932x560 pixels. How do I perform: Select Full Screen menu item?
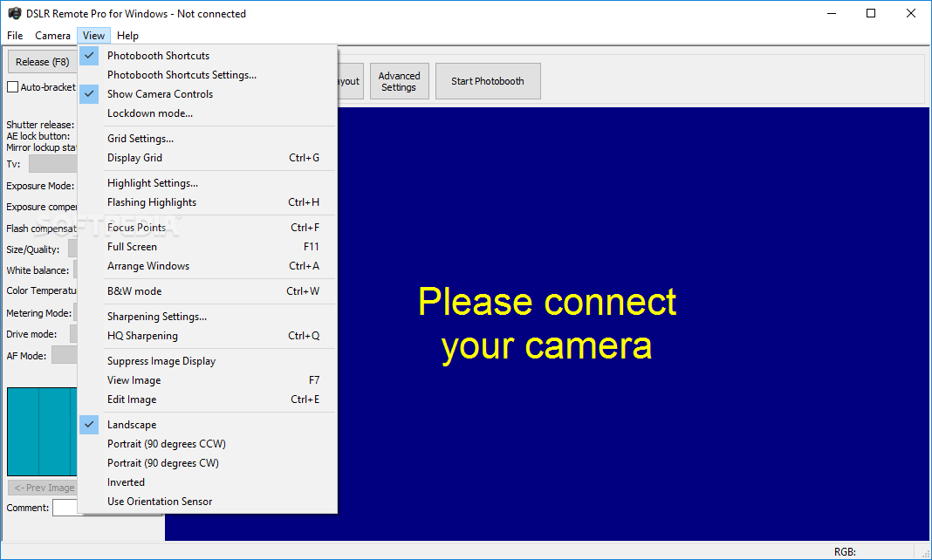(208, 247)
